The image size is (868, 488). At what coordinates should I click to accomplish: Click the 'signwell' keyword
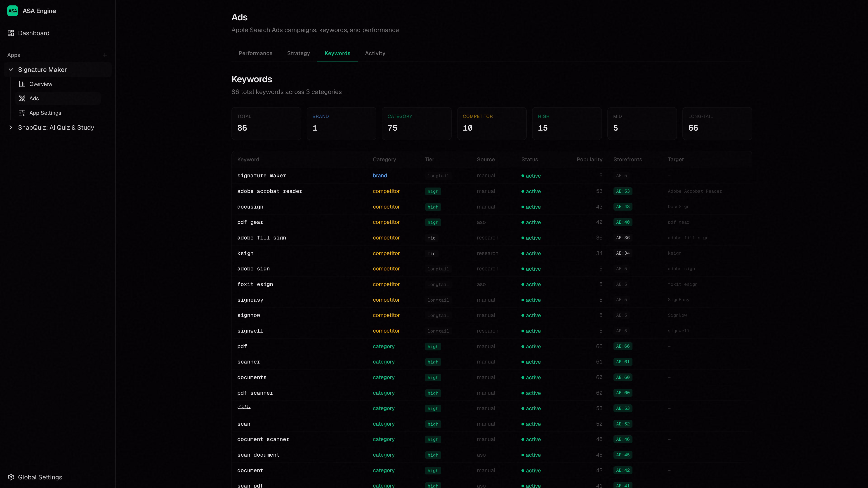pyautogui.click(x=250, y=331)
